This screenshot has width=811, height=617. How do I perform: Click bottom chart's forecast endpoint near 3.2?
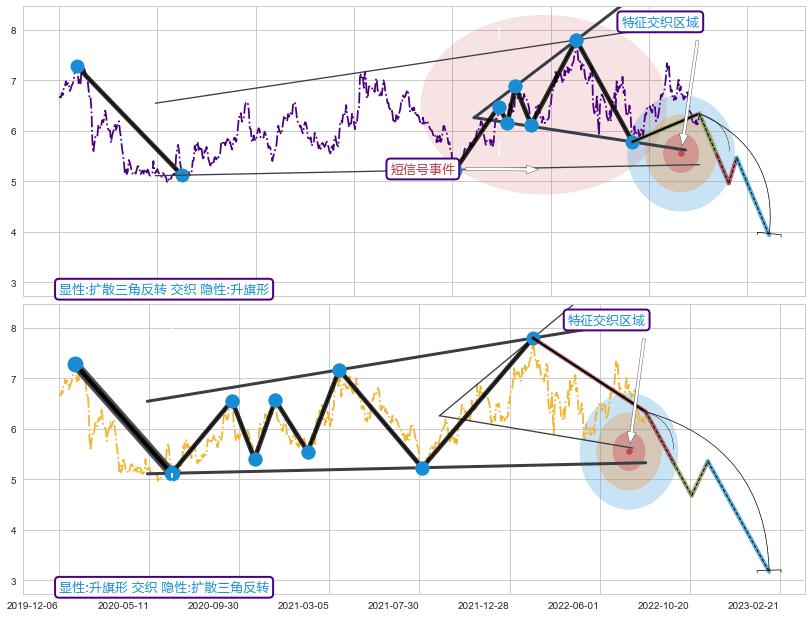[768, 571]
